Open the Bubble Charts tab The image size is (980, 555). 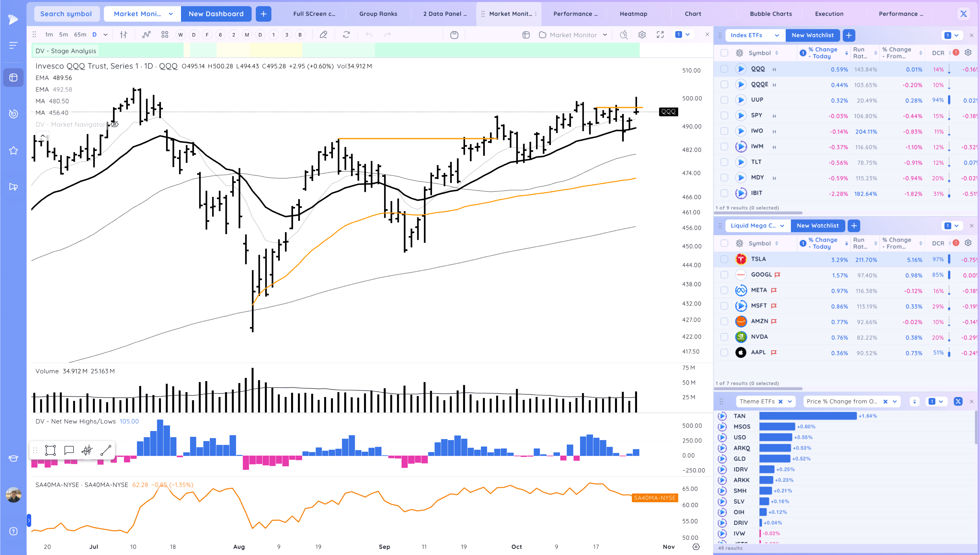pyautogui.click(x=770, y=14)
